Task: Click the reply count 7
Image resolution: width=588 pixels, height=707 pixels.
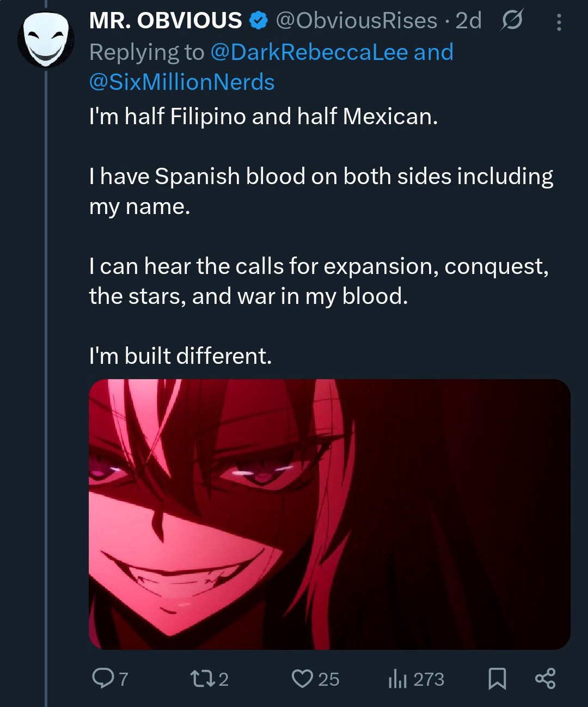Action: click(123, 679)
